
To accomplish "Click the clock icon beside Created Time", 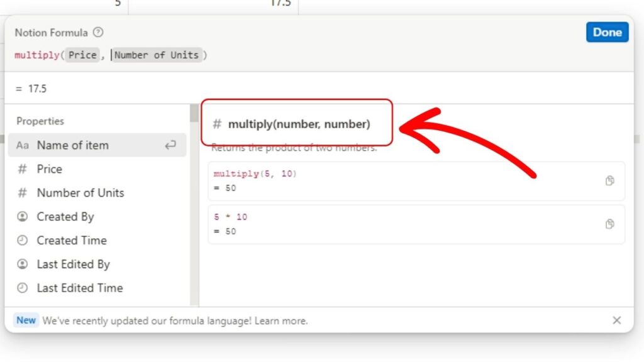I will (23, 240).
